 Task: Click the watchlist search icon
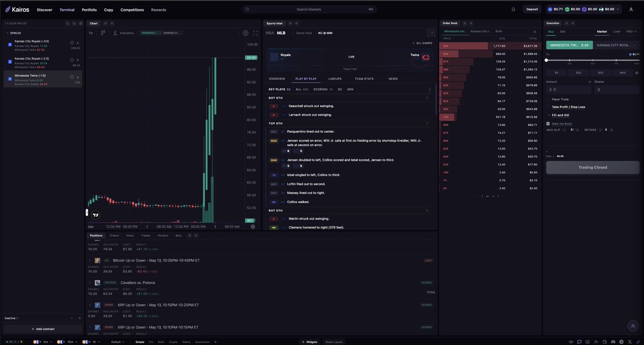68,24
